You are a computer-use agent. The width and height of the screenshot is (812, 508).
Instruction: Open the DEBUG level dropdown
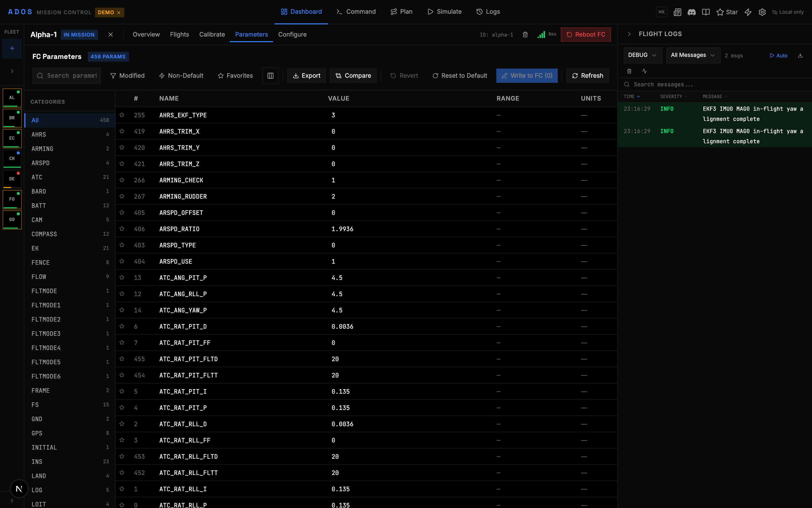click(x=642, y=55)
